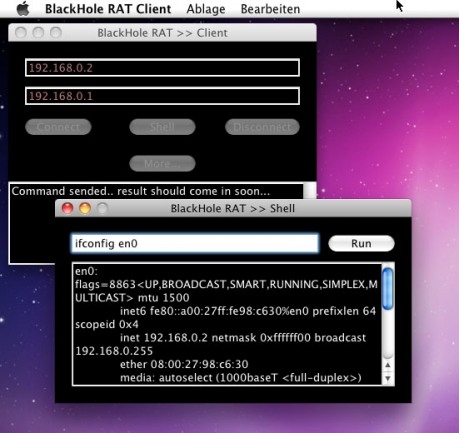
Task: Click the scroll down arrow in shell output
Action: (388, 378)
